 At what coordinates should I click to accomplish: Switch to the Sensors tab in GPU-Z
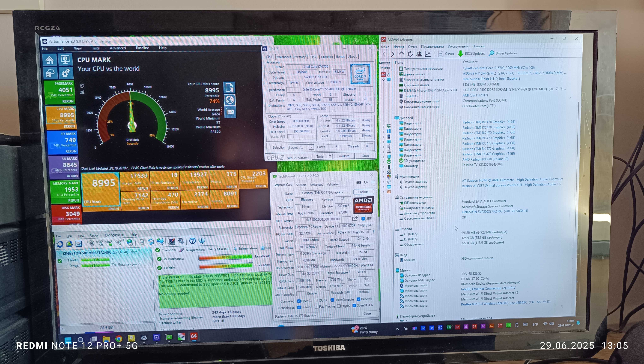pyautogui.click(x=301, y=185)
